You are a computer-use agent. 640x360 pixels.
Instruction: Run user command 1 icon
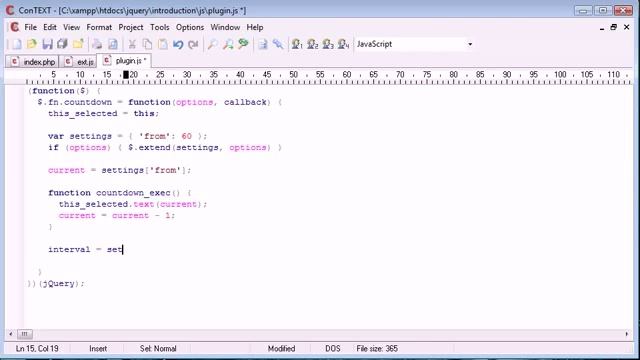tap(297, 44)
